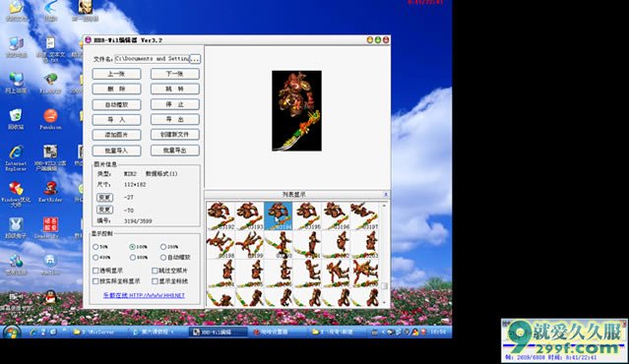Click the QQ penguin desktop icon
The width and height of the screenshot is (629, 364).
[x=50, y=297]
